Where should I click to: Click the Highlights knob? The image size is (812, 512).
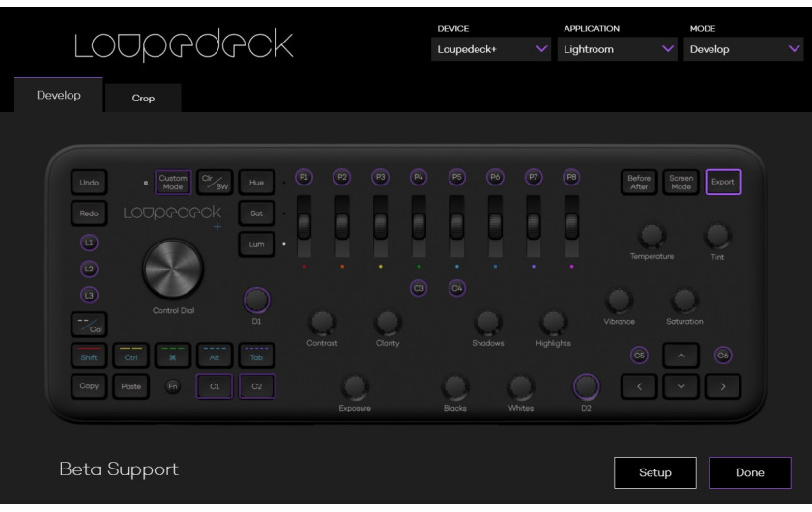click(553, 322)
